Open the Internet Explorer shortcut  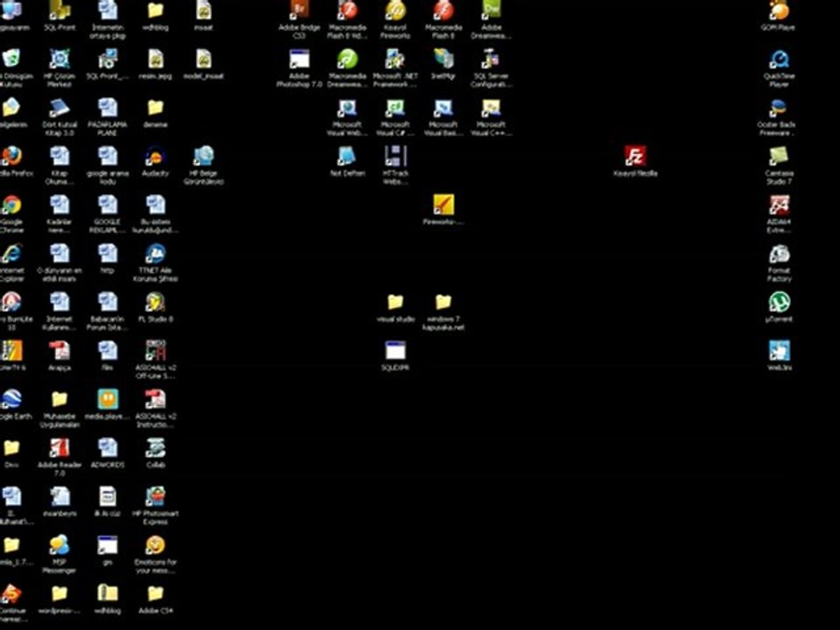11,254
